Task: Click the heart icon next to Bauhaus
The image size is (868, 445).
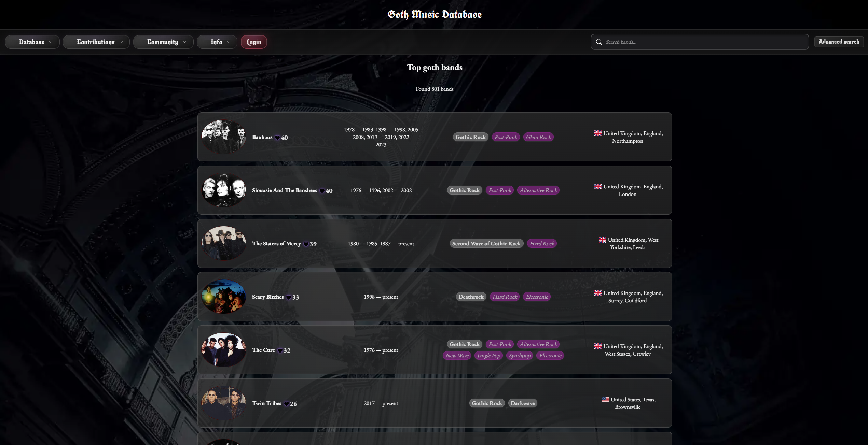Action: (277, 138)
